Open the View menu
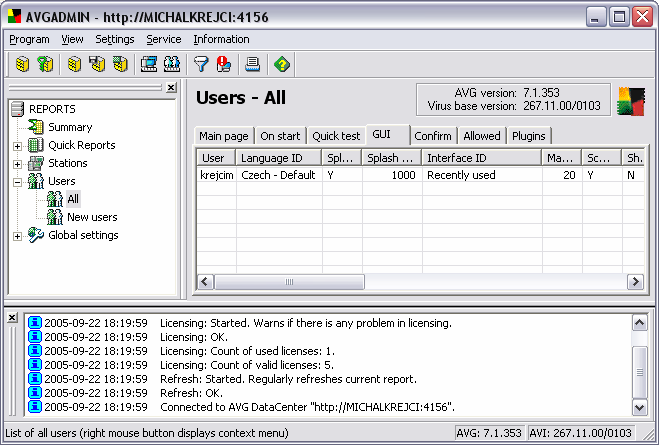 [x=72, y=39]
